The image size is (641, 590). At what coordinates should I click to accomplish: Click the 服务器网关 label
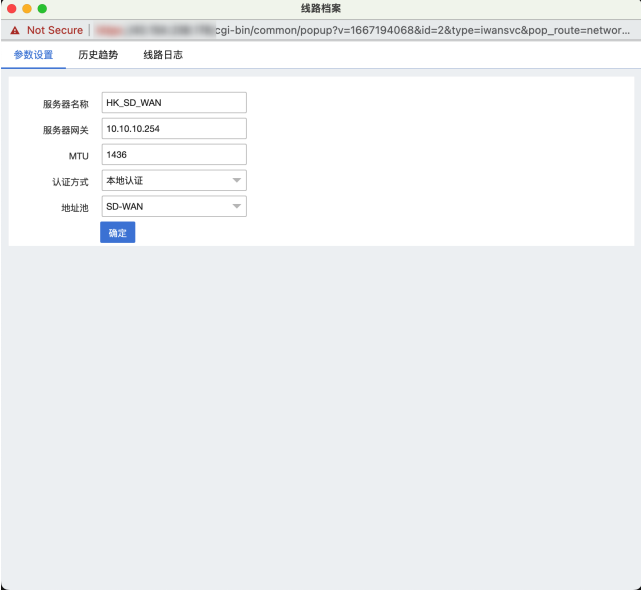pos(66,130)
